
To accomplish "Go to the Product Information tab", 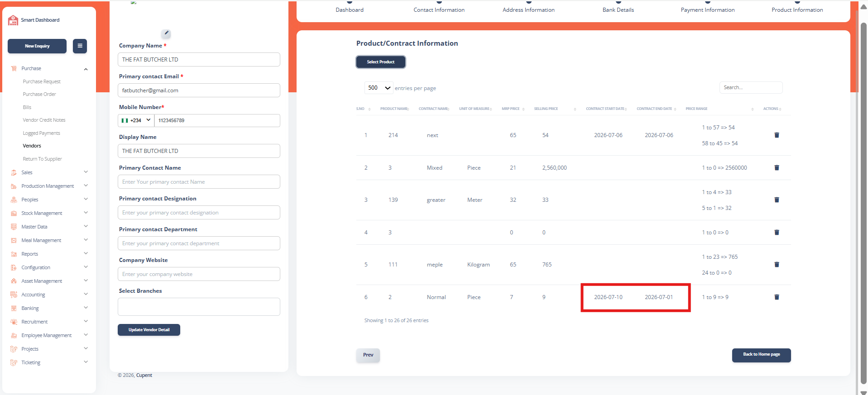I will pos(797,10).
